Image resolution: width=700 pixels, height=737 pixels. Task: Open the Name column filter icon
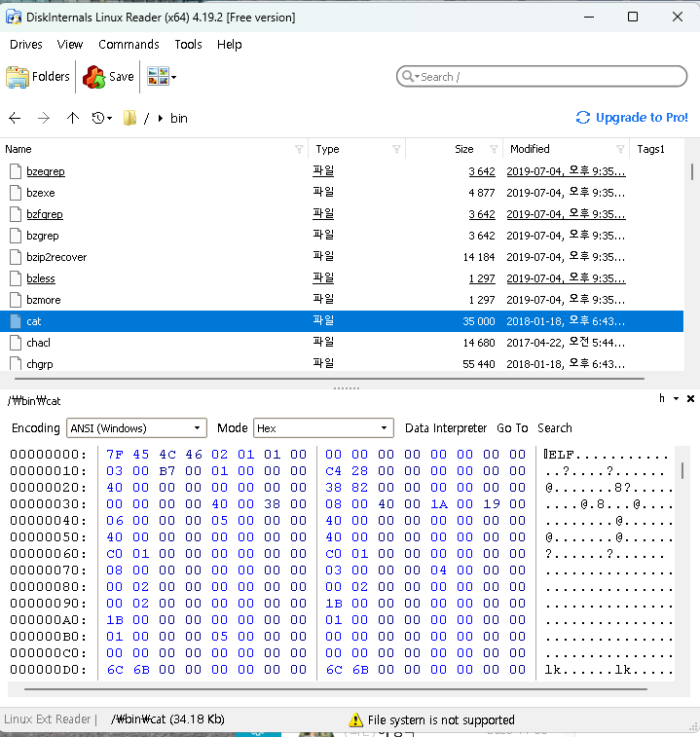(x=299, y=149)
